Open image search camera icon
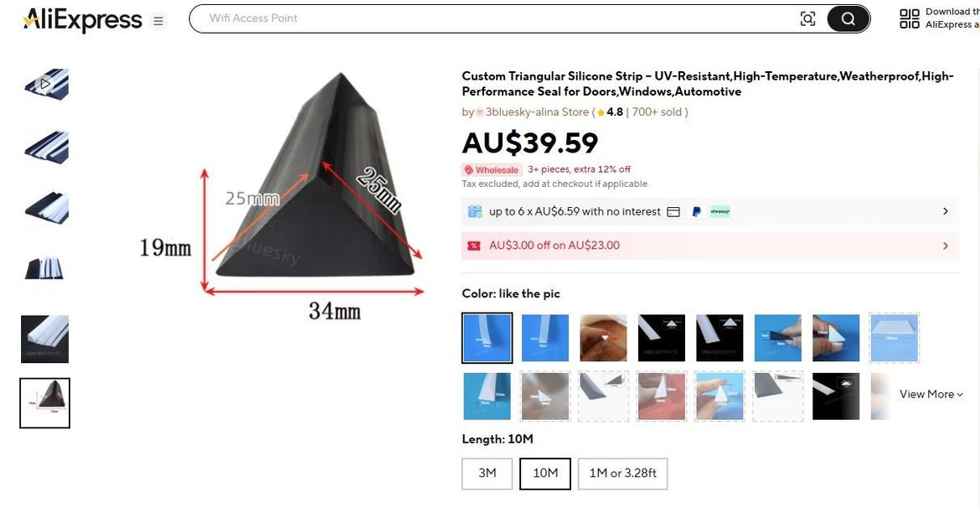The height and width of the screenshot is (508, 980). click(x=807, y=18)
